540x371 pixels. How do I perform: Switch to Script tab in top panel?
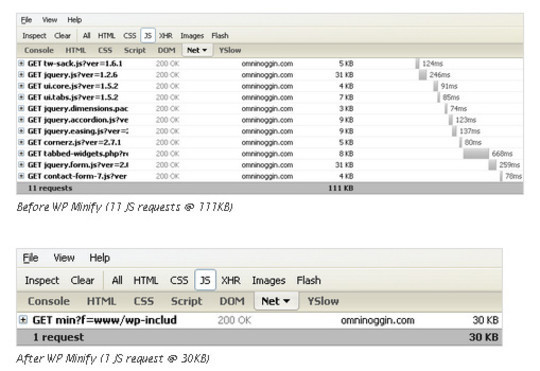point(135,50)
